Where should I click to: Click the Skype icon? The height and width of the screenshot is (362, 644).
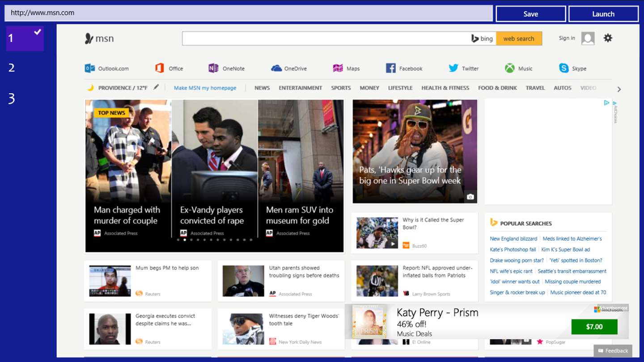tap(563, 68)
